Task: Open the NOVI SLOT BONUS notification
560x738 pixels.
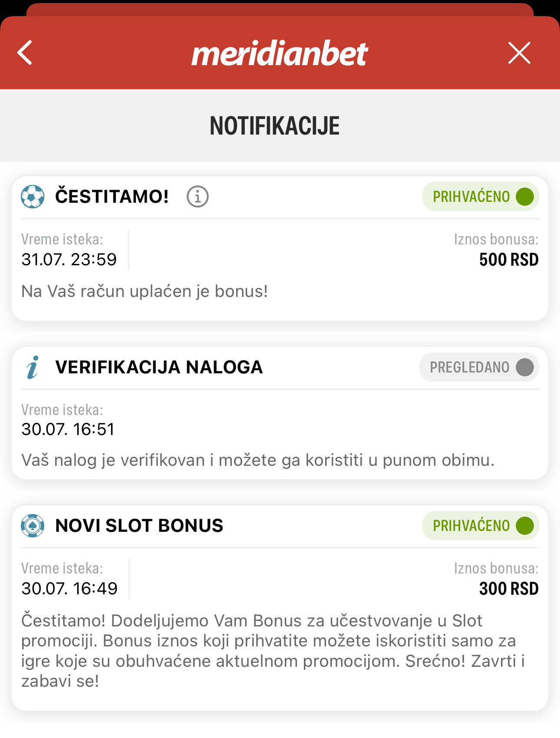Action: click(x=139, y=526)
